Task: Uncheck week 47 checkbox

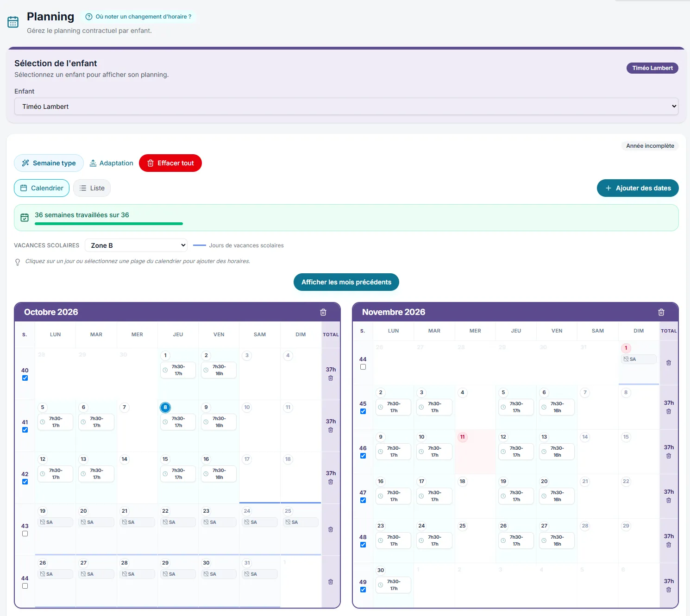Action: click(x=363, y=500)
